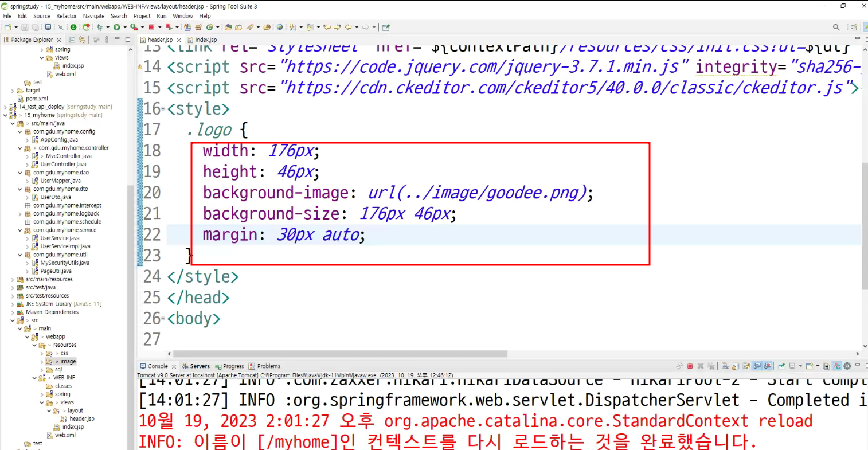
Task: Switch to the Problems tab
Action: point(265,366)
